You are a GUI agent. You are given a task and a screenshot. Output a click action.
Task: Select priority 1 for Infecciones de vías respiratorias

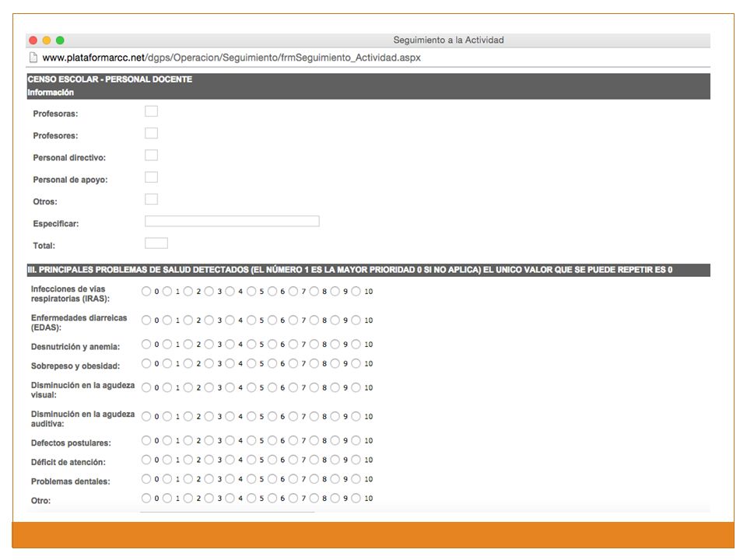pyautogui.click(x=167, y=292)
